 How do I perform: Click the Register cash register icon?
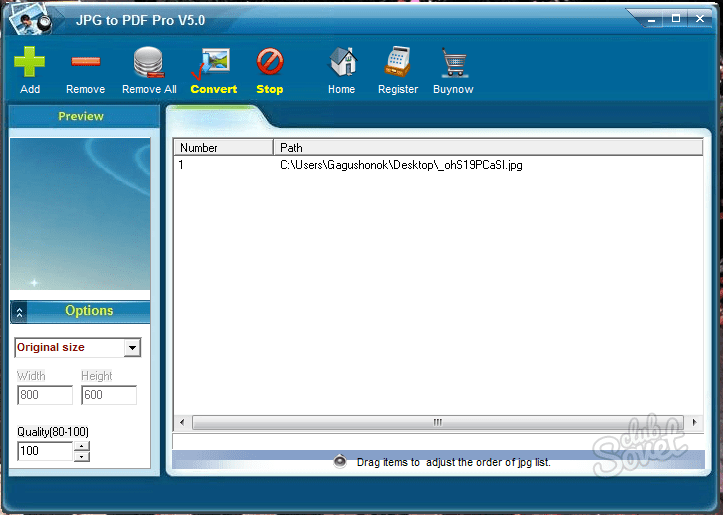tap(397, 61)
